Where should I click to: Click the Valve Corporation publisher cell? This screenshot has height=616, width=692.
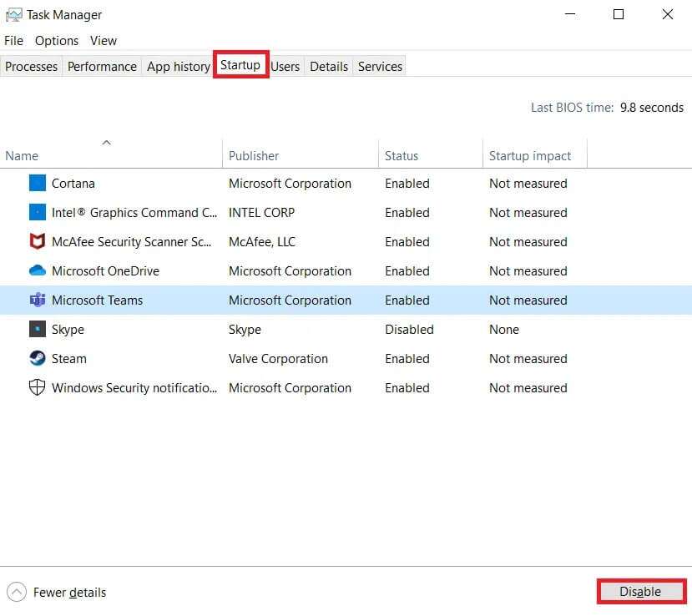point(278,358)
